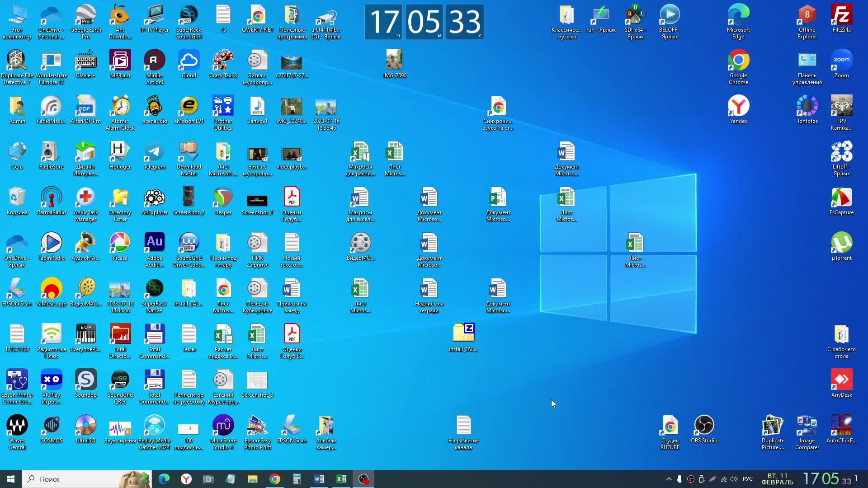Select IMG_7690 image thumbnail
The width and height of the screenshot is (868, 488).
pyautogui.click(x=394, y=64)
